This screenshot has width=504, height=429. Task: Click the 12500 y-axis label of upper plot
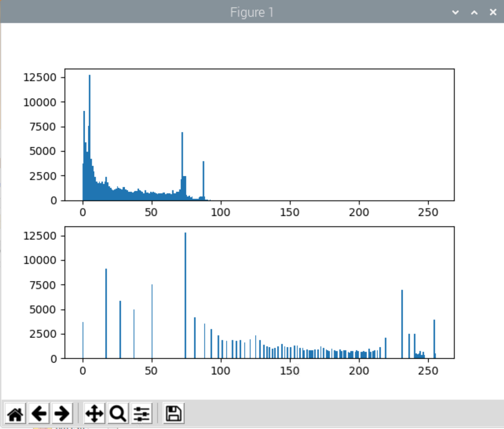point(40,77)
